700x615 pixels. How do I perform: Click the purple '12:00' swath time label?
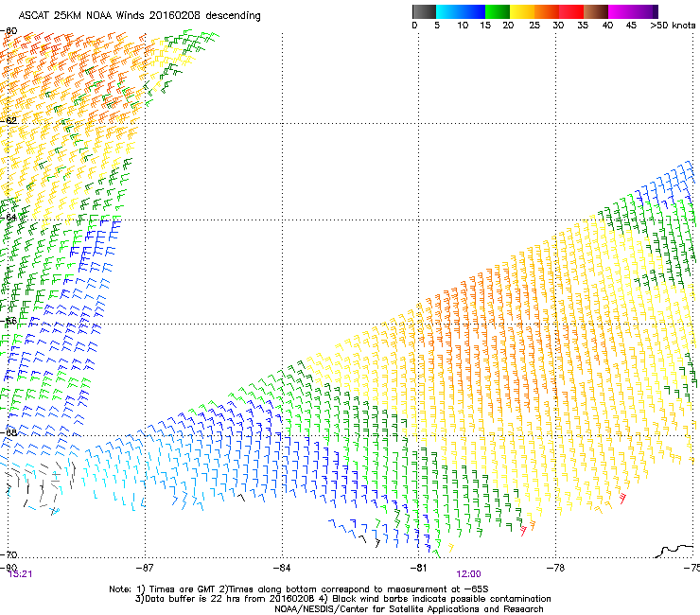pyautogui.click(x=469, y=574)
